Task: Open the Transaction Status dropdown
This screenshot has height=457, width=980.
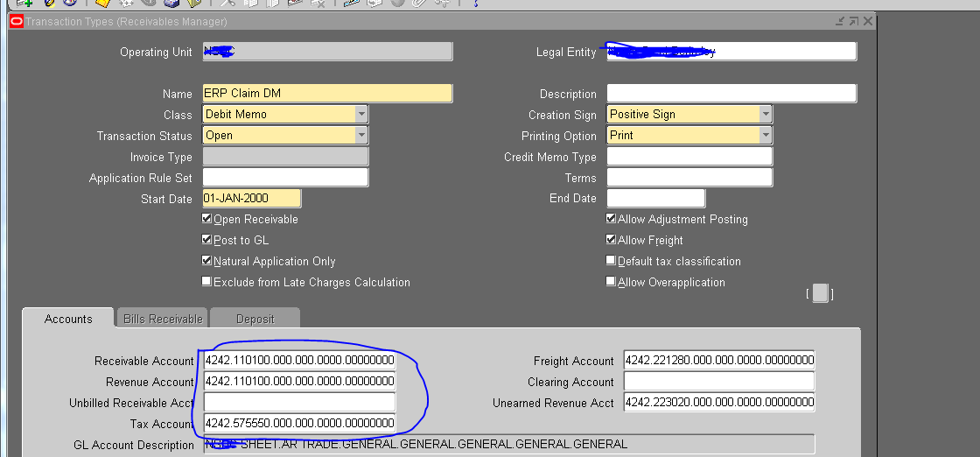Action: click(361, 135)
